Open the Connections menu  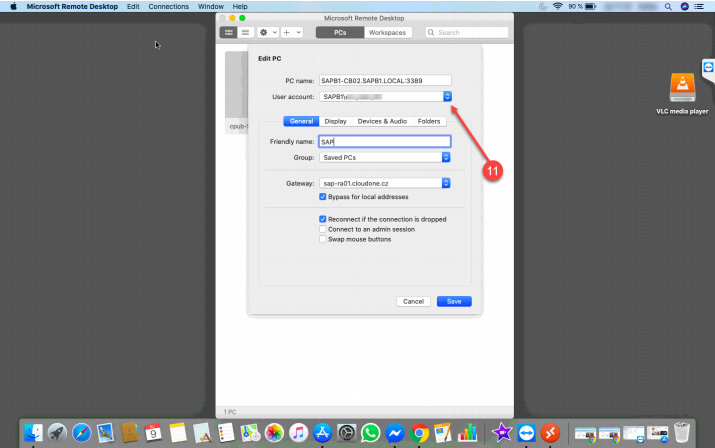[168, 6]
